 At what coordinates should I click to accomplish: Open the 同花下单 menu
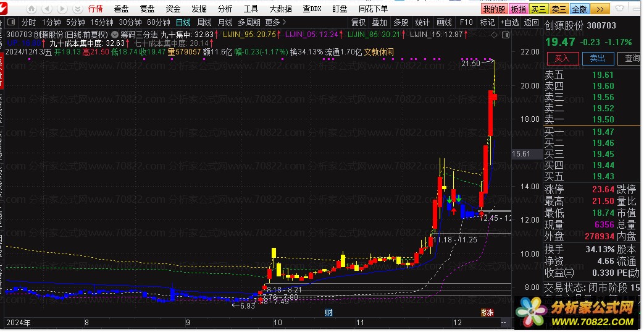pos(373,9)
